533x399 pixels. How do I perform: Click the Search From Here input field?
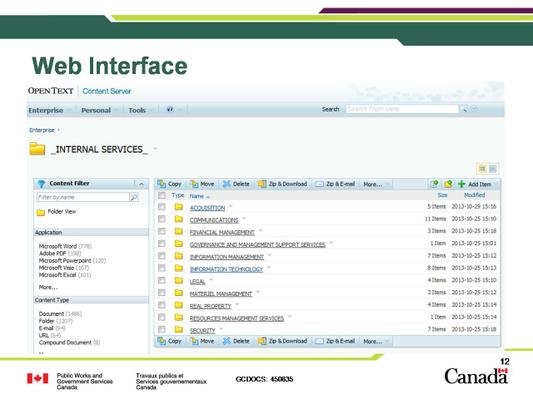point(402,109)
